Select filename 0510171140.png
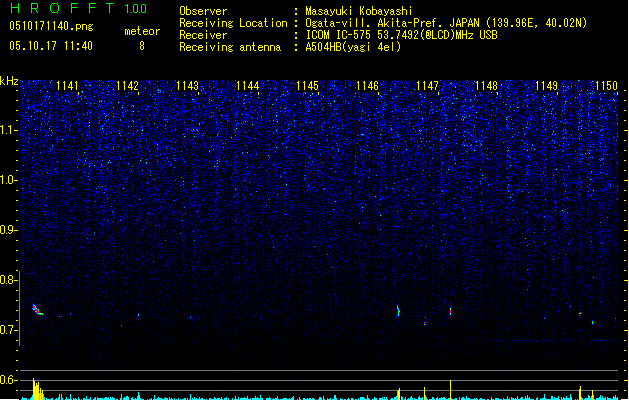This screenshot has height=400, width=629. [51, 26]
